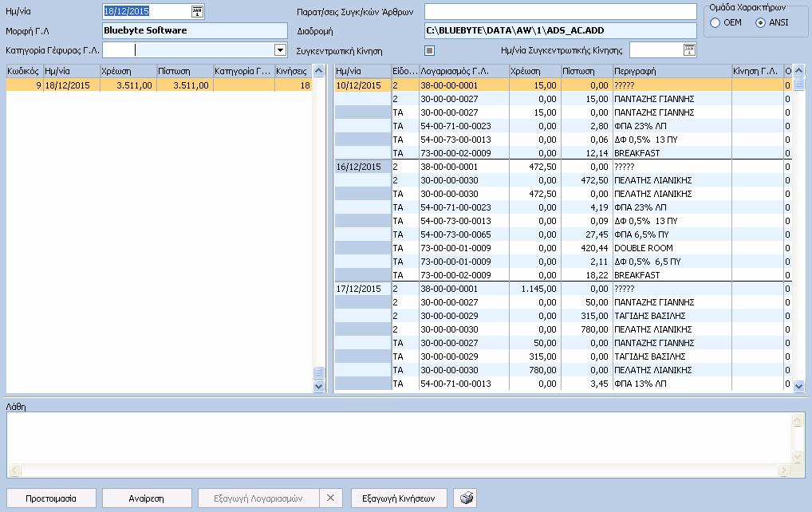Viewport: 812px width, 512px height.
Task: Click right table Λογαριασμός Γ.Λ. column header
Action: tap(464, 71)
